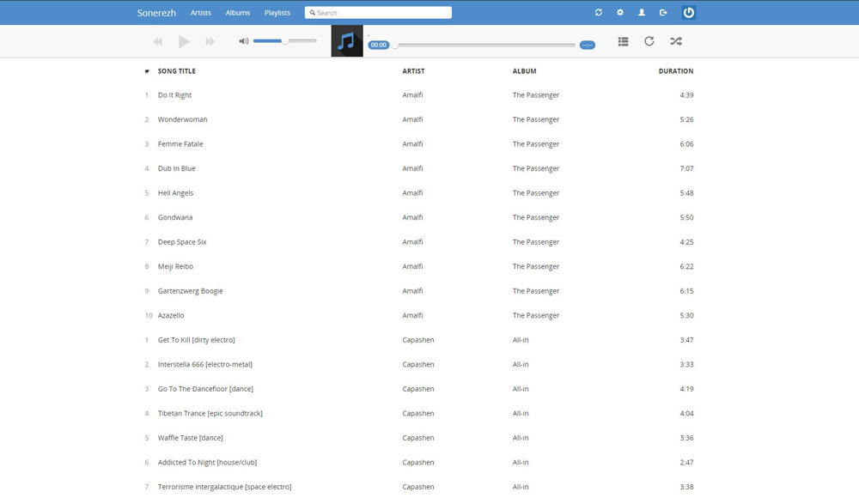
Task: Select "Interstella 666 [electro-metal]"
Action: coord(205,364)
